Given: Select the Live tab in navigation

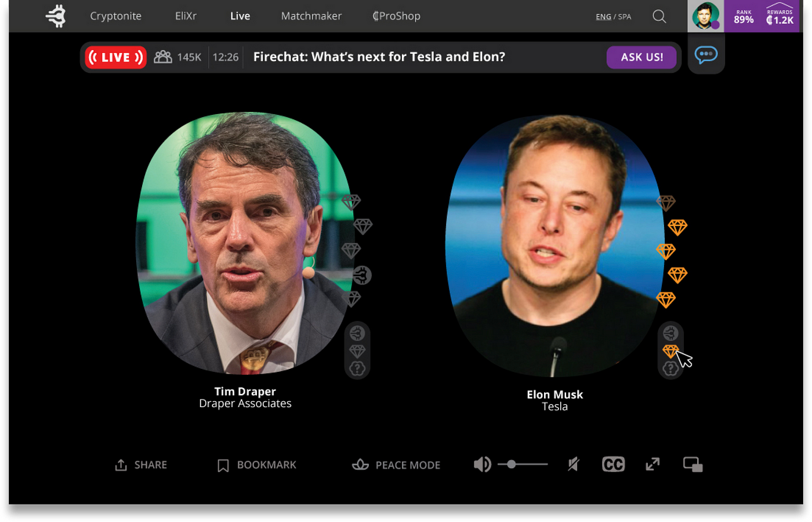Looking at the screenshot, I should (240, 16).
